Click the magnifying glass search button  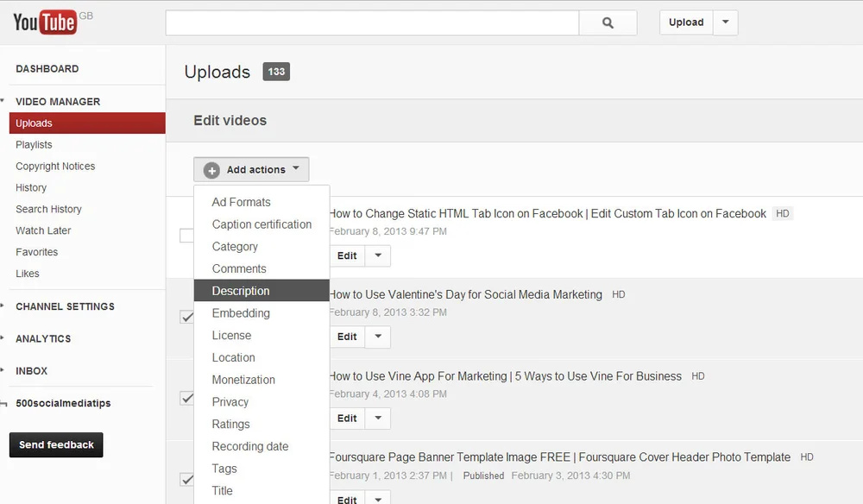(x=608, y=22)
